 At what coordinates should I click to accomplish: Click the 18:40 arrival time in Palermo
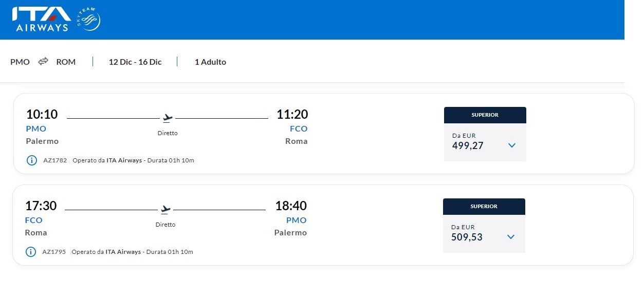[x=291, y=206]
